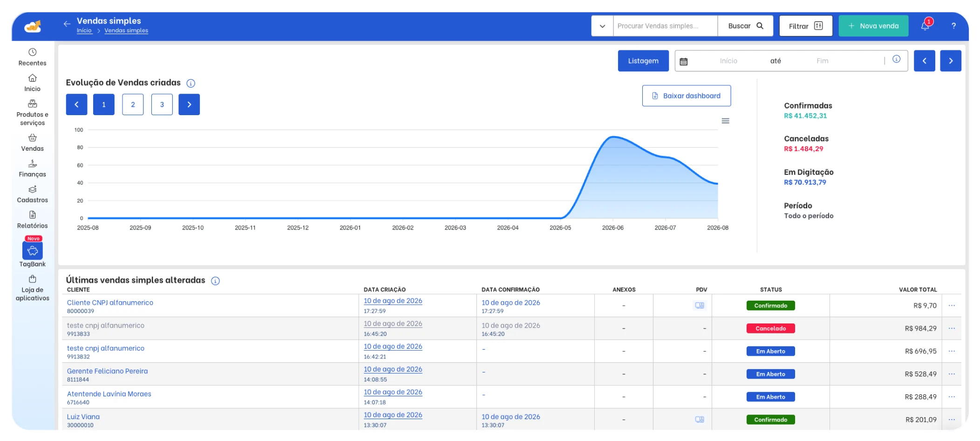Download dashboard with Baixar dashboard
Viewport: 980px width, 441px height.
[x=687, y=96]
